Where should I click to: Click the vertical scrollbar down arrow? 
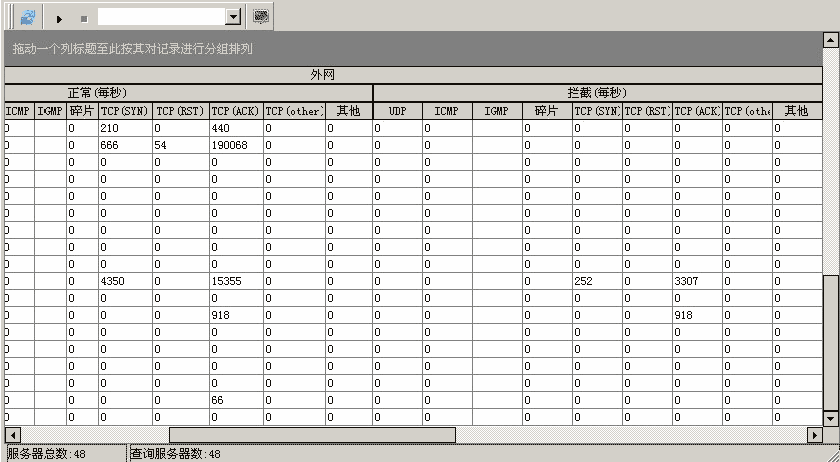(831, 418)
